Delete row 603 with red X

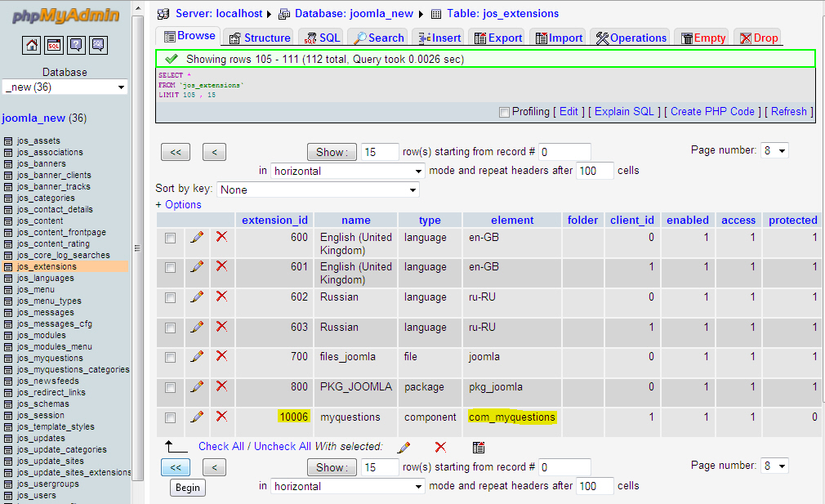pos(221,326)
